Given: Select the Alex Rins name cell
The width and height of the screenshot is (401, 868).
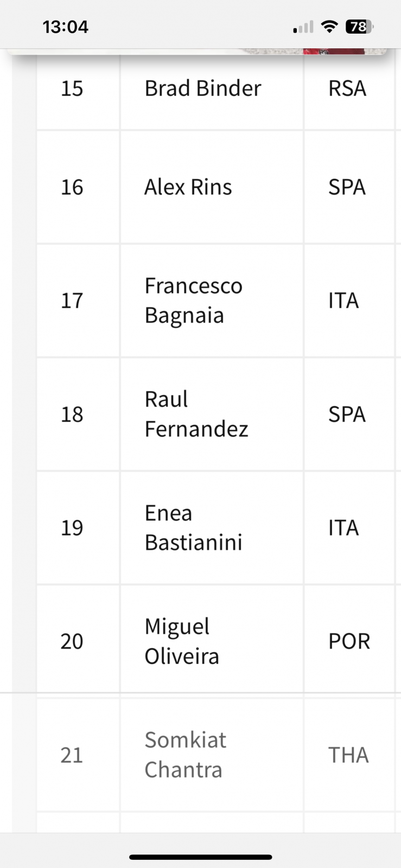Looking at the screenshot, I should click(188, 187).
